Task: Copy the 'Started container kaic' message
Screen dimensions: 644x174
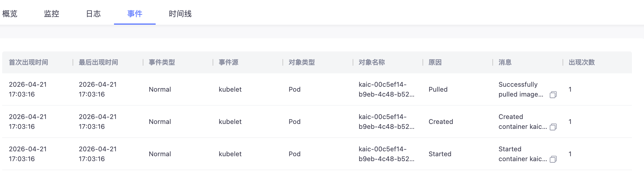Action: 553,159
